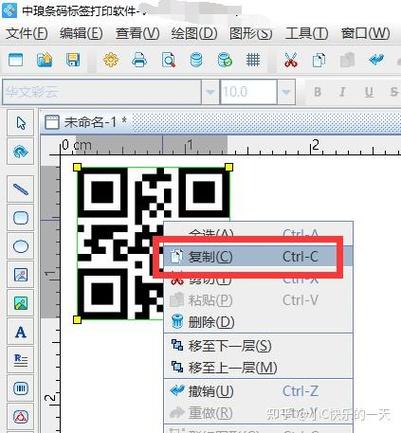This screenshot has height=433, width=401.
Task: Expand the font size dropdown arrow
Action: coord(286,92)
